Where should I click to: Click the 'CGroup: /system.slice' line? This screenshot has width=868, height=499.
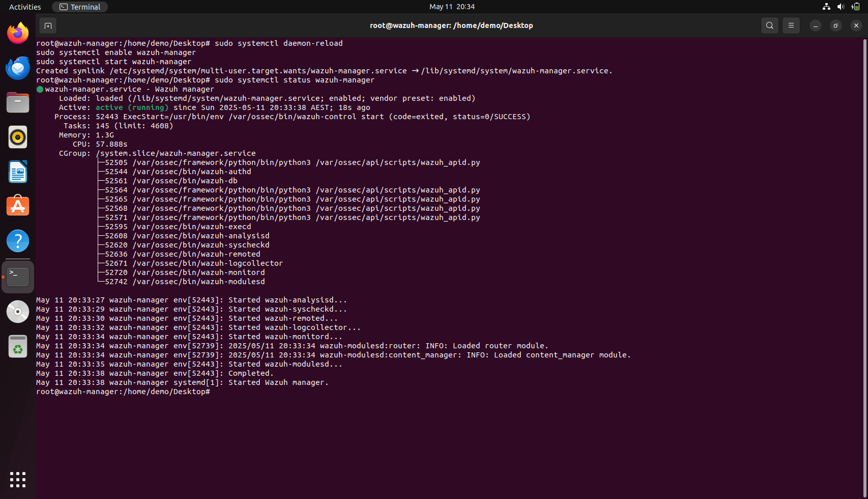pyautogui.click(x=157, y=153)
